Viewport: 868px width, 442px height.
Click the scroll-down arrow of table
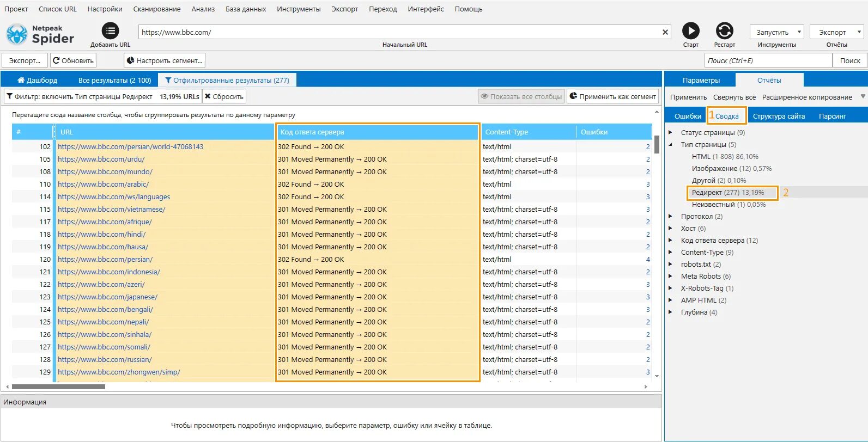tap(657, 376)
